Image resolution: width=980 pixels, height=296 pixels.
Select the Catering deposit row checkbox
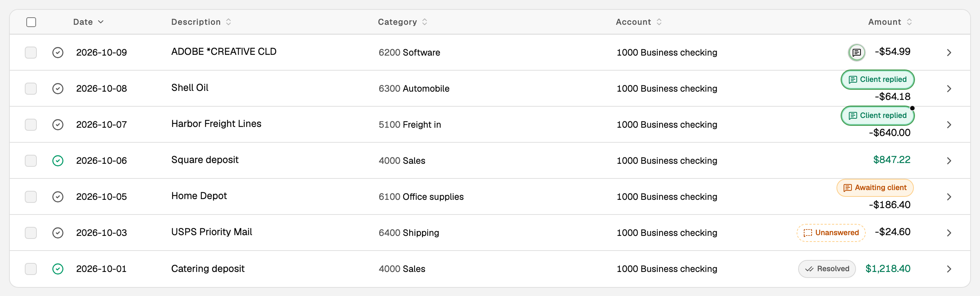click(x=31, y=269)
